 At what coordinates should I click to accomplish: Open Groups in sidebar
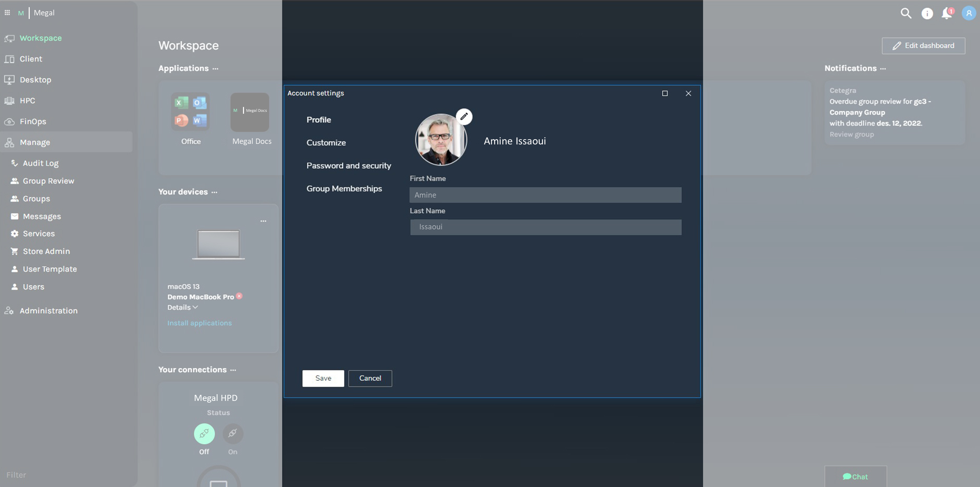tap(36, 199)
